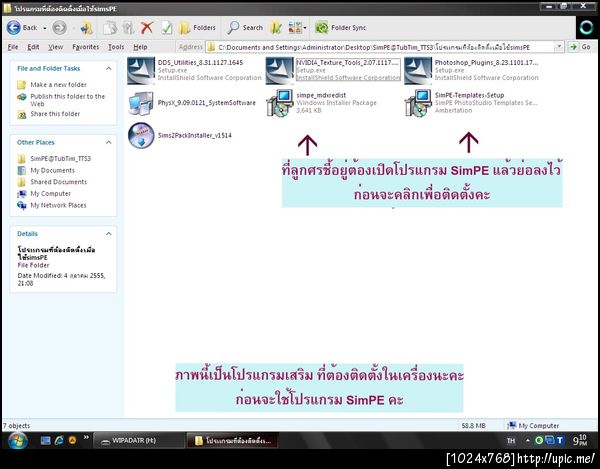
Task: Click the taskbar clock
Action: point(580,440)
